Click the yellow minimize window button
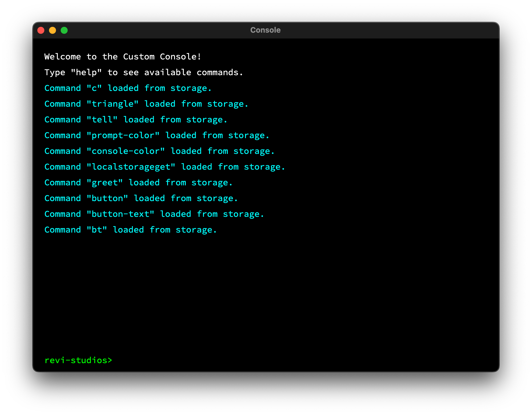The width and height of the screenshot is (532, 415). [x=52, y=30]
